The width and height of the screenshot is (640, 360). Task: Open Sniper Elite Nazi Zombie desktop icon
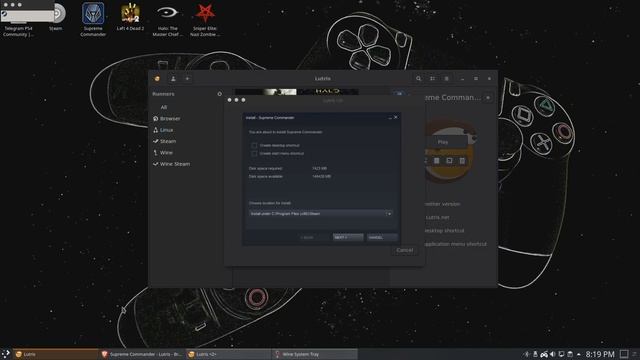coord(205,13)
